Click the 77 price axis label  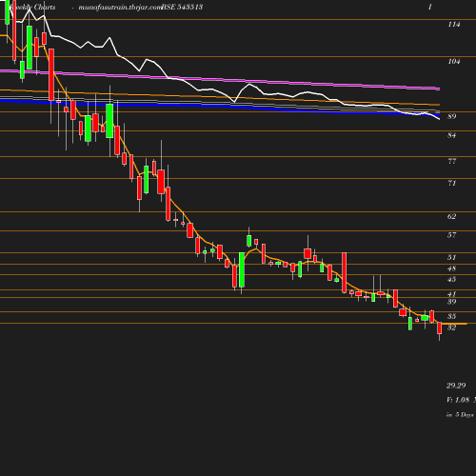tap(452, 161)
